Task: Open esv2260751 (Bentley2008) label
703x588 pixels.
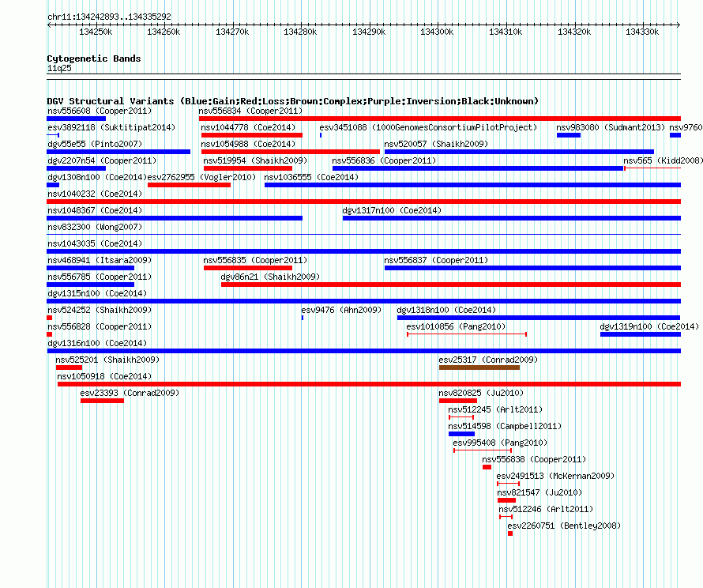Action: click(x=565, y=526)
